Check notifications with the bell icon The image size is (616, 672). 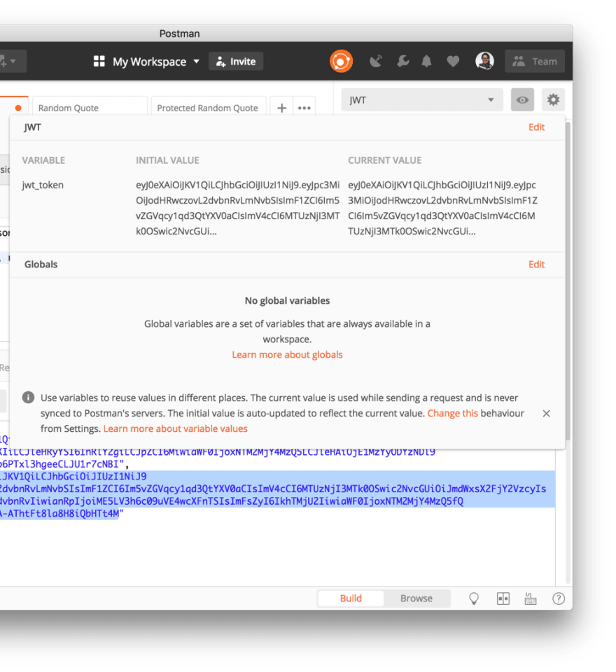[427, 61]
